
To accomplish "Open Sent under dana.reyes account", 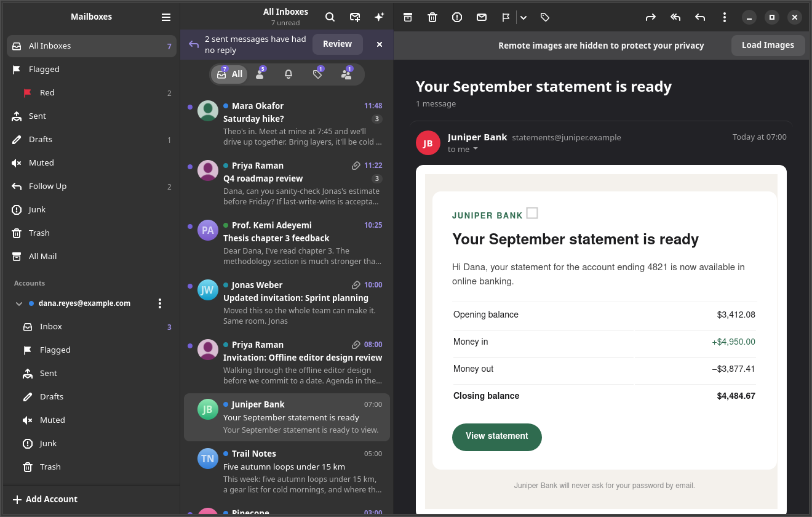I will point(92,374).
